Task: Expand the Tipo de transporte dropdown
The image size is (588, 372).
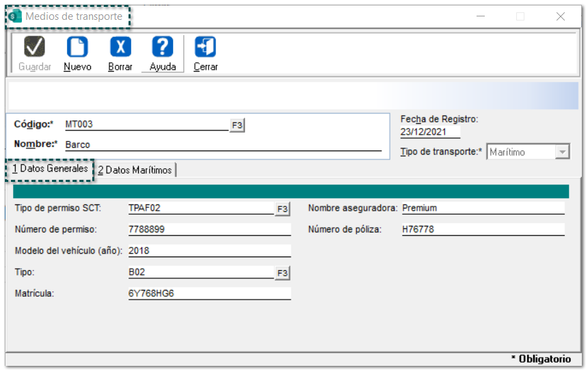Action: click(562, 152)
